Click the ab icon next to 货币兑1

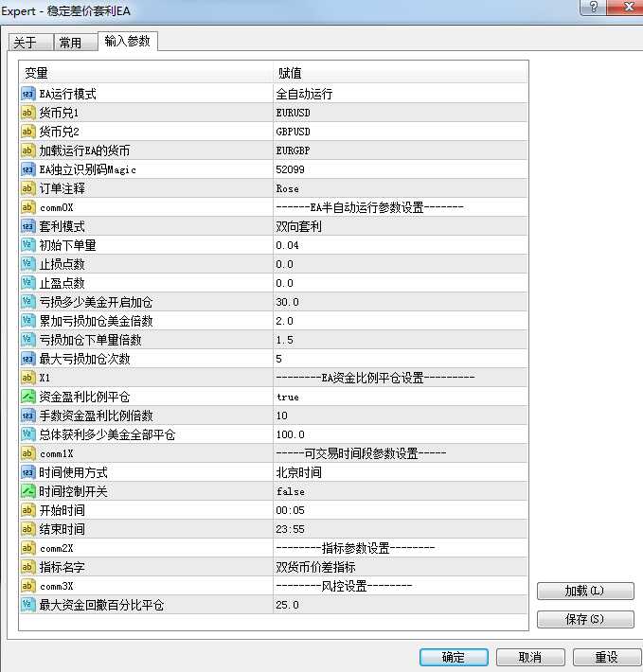[27, 113]
